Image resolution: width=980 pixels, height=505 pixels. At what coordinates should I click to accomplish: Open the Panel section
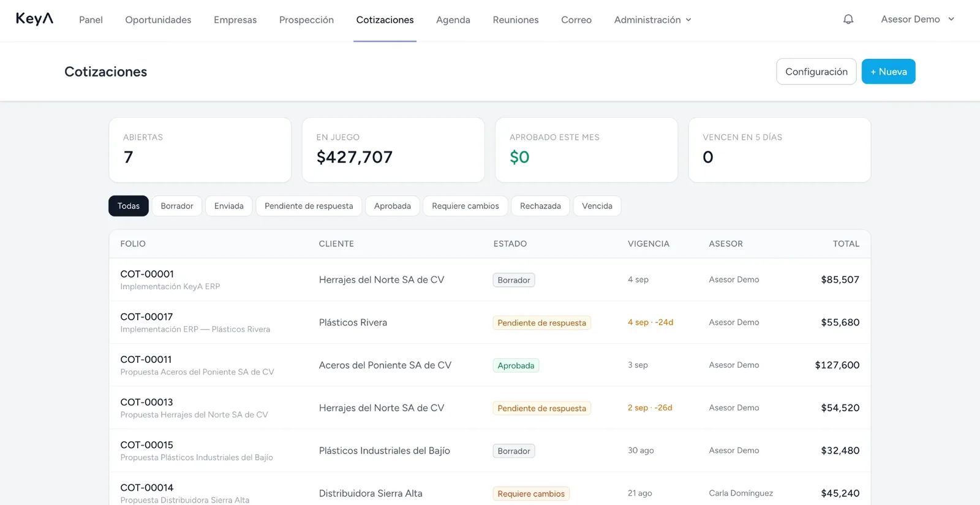point(91,20)
